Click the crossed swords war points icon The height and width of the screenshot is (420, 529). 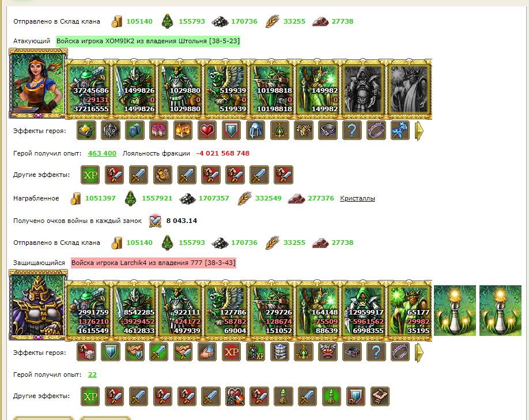(155, 221)
